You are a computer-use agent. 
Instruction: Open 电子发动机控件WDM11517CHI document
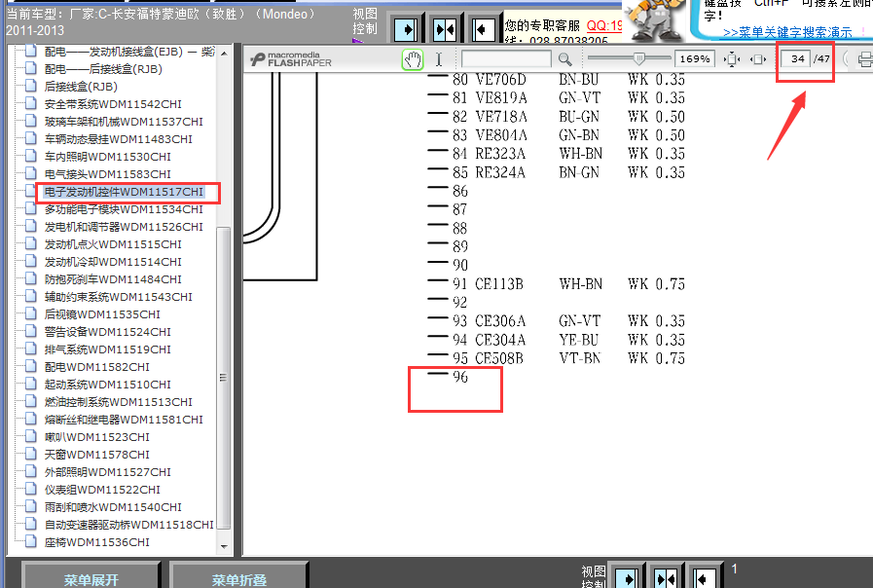(x=124, y=192)
